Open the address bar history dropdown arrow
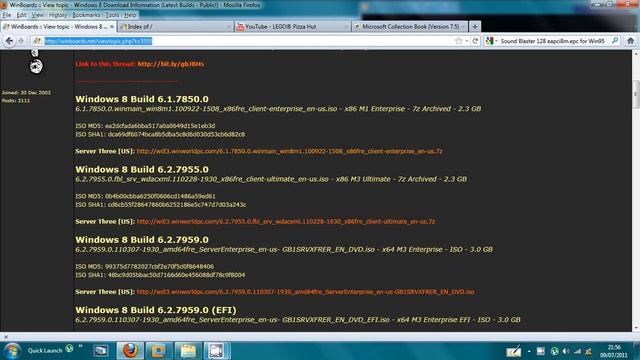The width and height of the screenshot is (640, 360). [467, 41]
